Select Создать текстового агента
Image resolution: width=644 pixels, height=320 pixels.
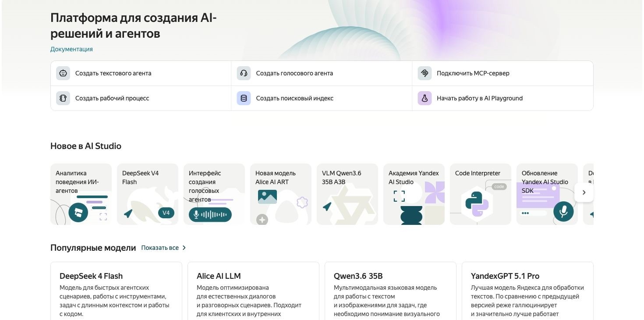[x=141, y=73]
